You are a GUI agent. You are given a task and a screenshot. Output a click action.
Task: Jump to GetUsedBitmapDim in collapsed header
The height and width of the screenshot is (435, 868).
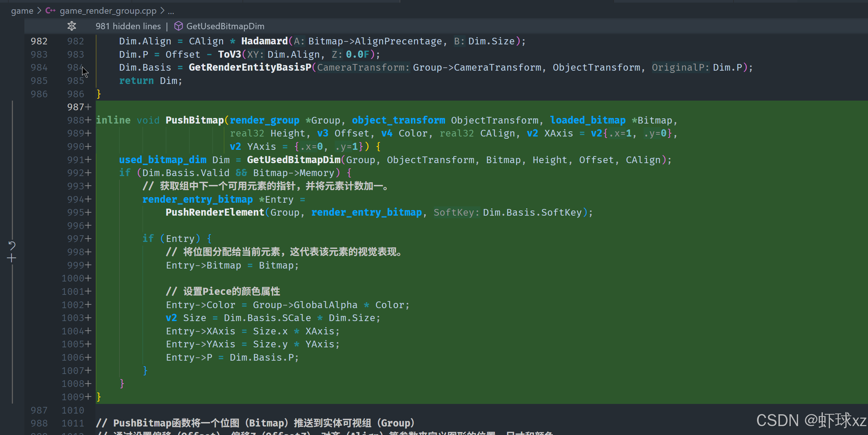pyautogui.click(x=225, y=26)
